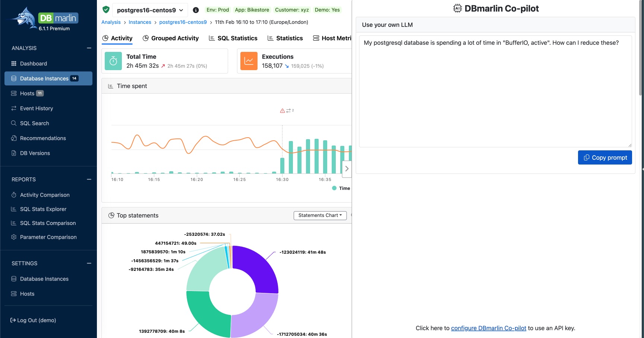Open the Statements Chart dropdown
This screenshot has height=338, width=644.
(x=320, y=215)
